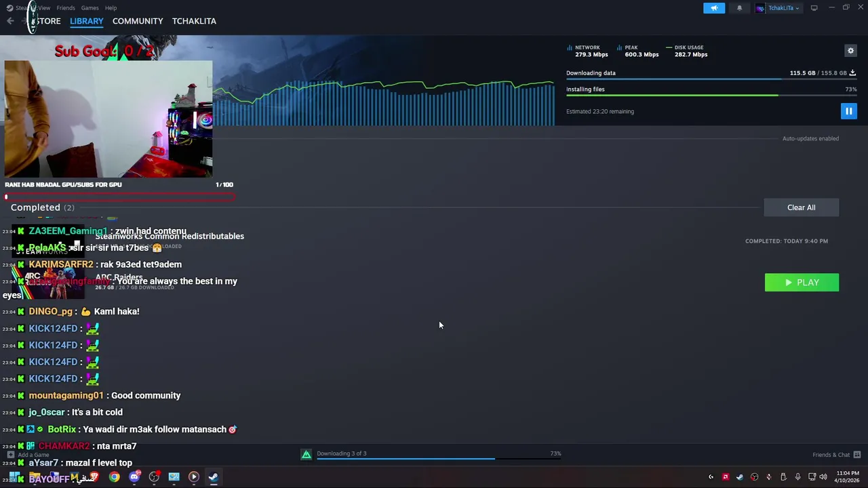The width and height of the screenshot is (868, 488).
Task: Click the Completed (2) section header
Action: pyautogui.click(x=42, y=207)
